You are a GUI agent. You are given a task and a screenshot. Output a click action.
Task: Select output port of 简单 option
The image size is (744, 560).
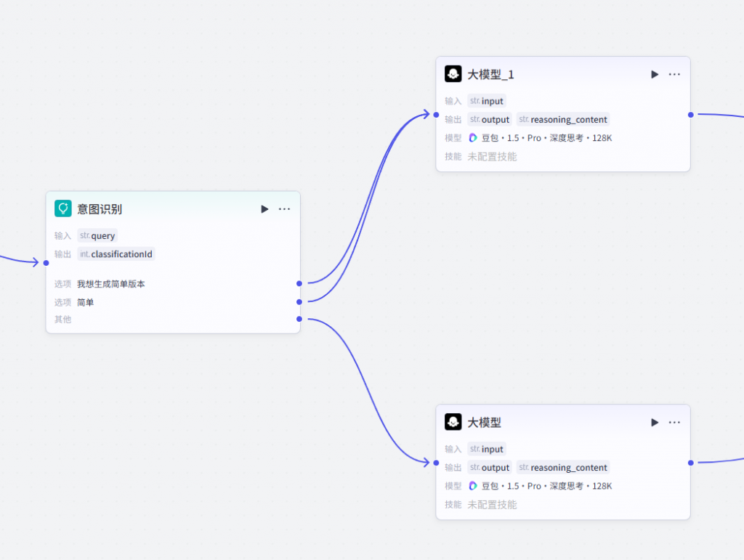pyautogui.click(x=299, y=302)
